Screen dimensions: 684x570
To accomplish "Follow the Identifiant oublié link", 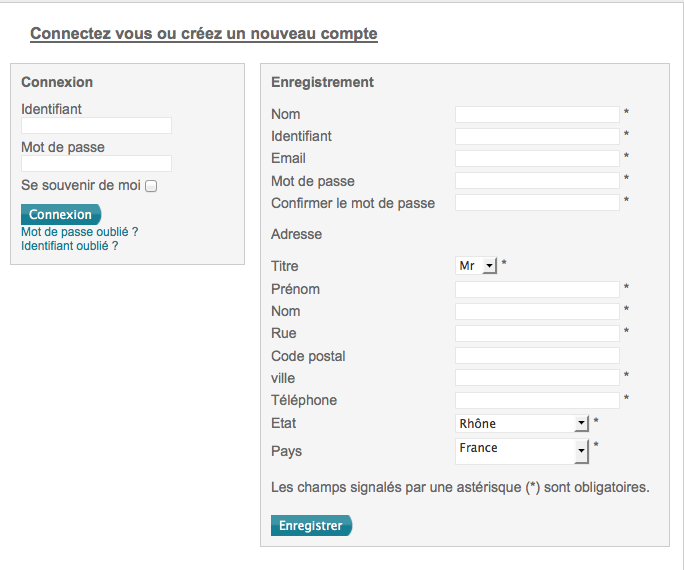I will click(x=69, y=245).
